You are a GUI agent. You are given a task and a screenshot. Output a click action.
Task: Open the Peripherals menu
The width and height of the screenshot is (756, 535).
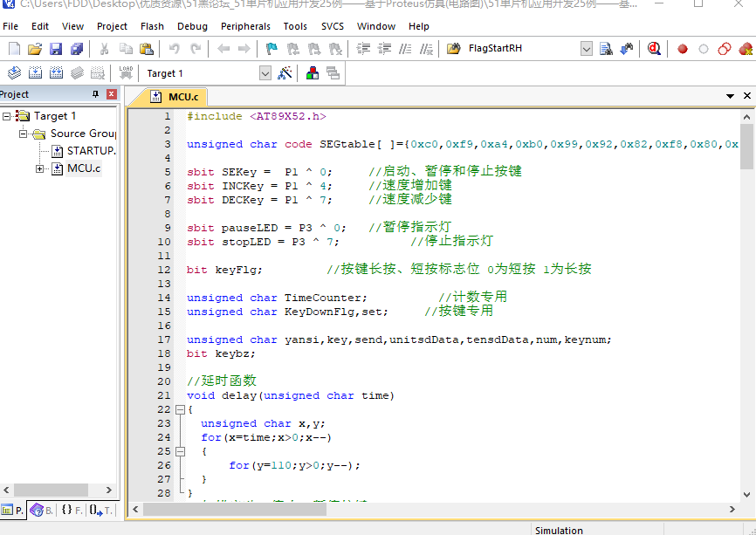pyautogui.click(x=245, y=26)
